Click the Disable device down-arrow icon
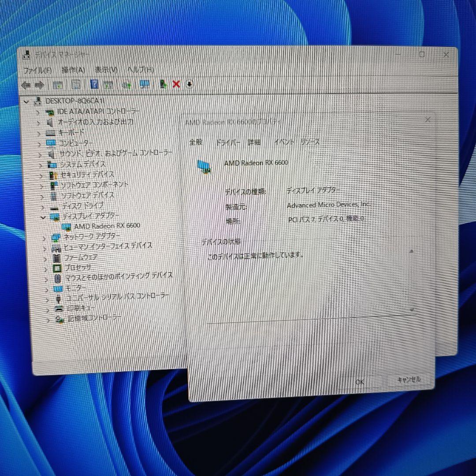This screenshot has height=476, width=476. click(189, 85)
